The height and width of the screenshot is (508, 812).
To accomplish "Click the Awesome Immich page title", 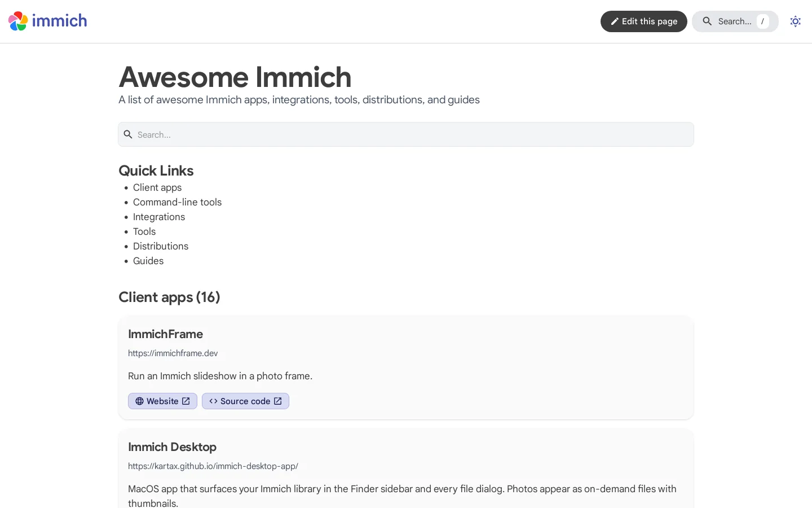I will coord(235,77).
